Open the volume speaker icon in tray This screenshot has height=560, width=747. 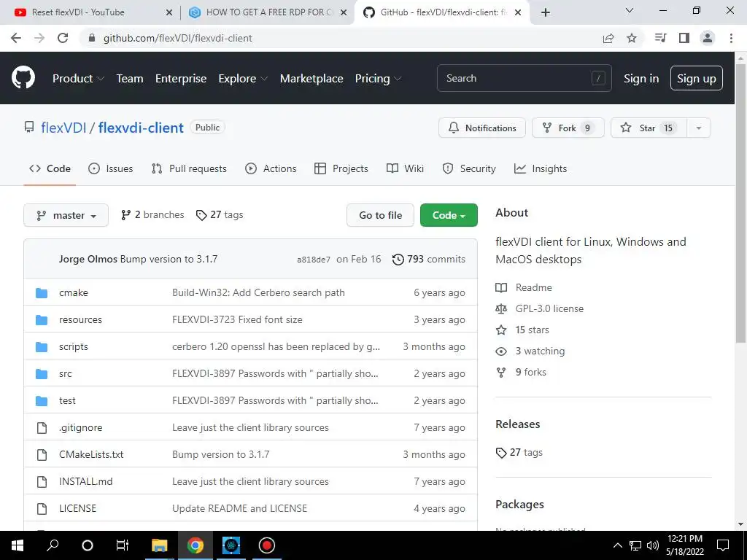coord(653,545)
